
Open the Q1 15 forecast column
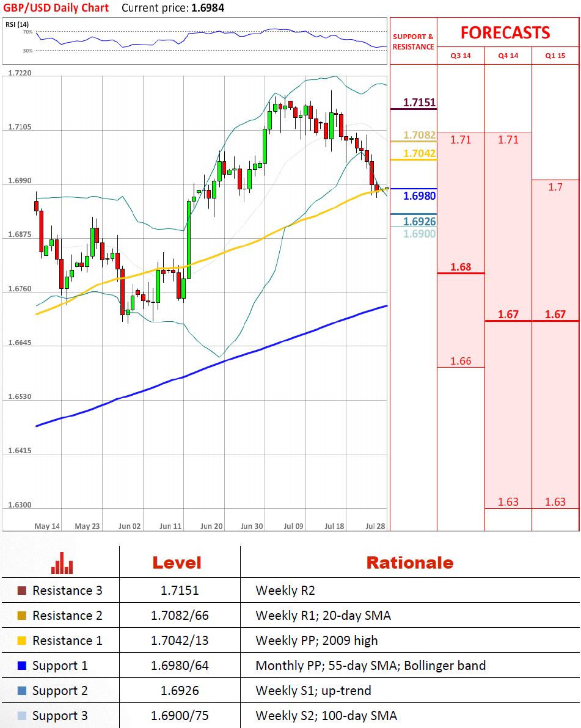tap(555, 56)
